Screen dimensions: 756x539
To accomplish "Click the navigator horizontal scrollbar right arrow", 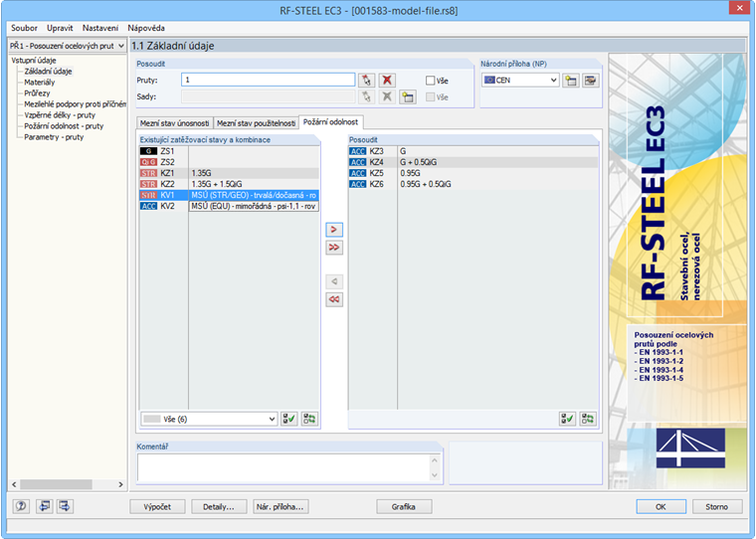I will (120, 484).
